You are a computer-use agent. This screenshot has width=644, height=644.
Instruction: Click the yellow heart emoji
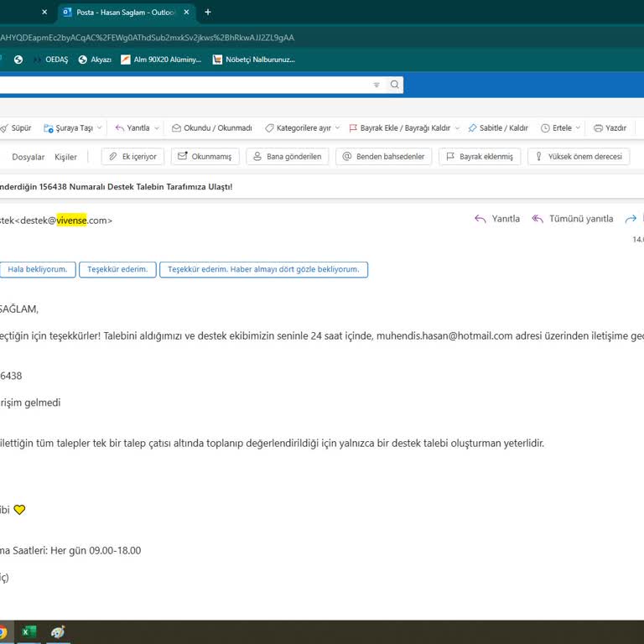point(19,510)
